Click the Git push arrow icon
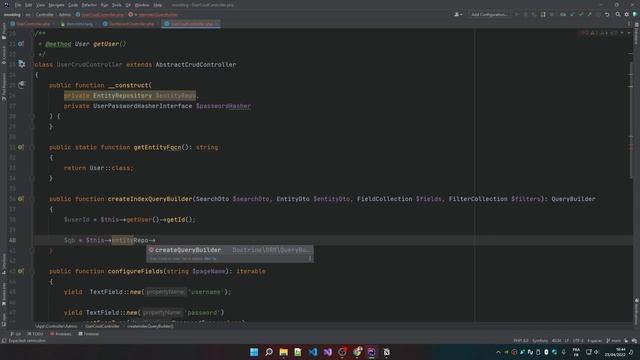640x360 pixels. (589, 14)
